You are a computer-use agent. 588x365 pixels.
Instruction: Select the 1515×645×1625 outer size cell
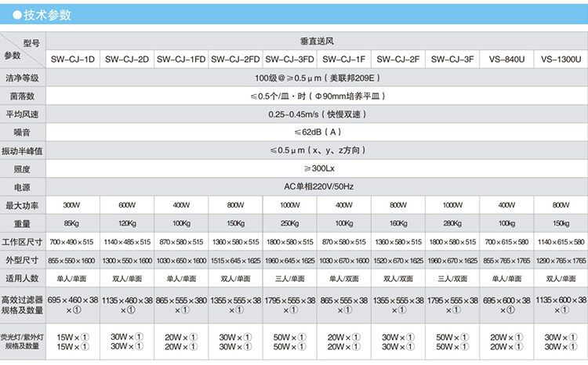coord(235,261)
